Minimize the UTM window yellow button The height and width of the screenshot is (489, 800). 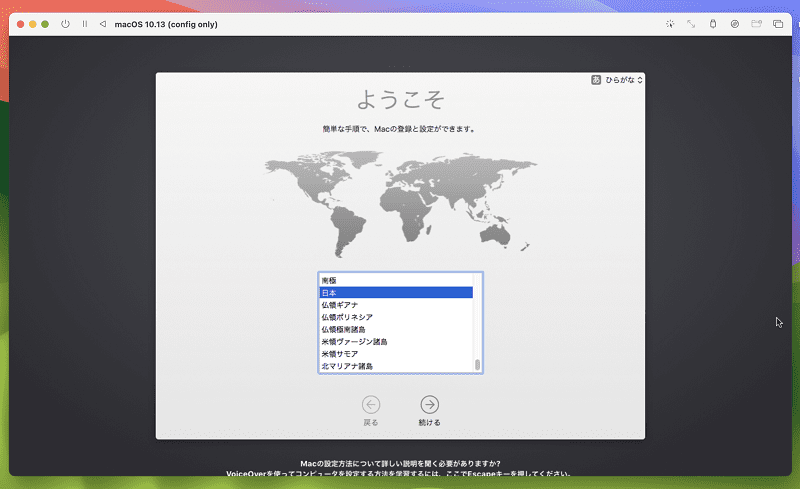33,24
